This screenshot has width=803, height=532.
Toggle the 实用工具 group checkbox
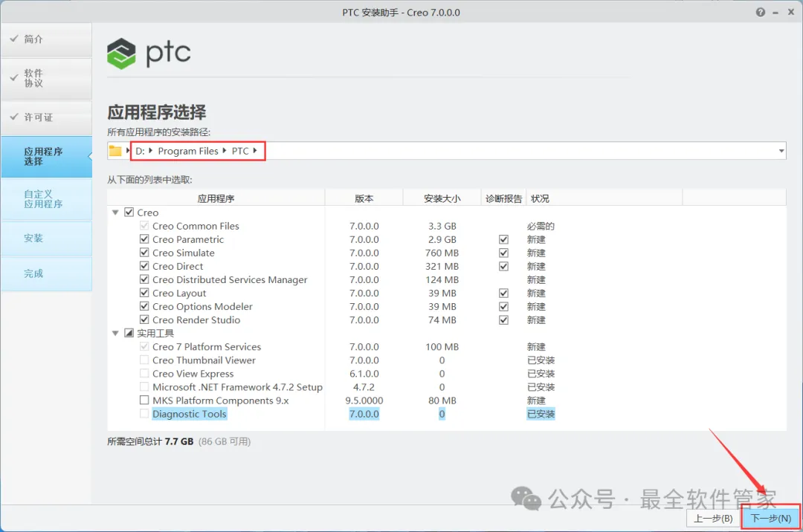pyautogui.click(x=129, y=333)
